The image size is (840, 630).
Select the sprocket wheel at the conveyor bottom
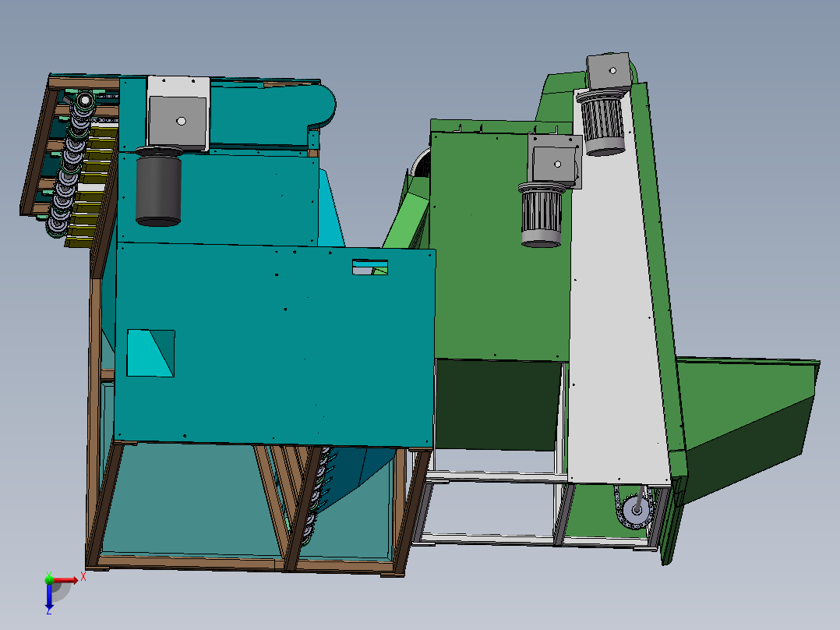click(x=637, y=509)
